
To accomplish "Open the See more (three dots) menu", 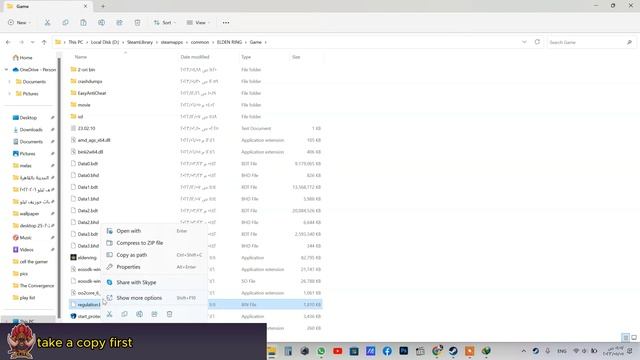I will click(x=226, y=23).
